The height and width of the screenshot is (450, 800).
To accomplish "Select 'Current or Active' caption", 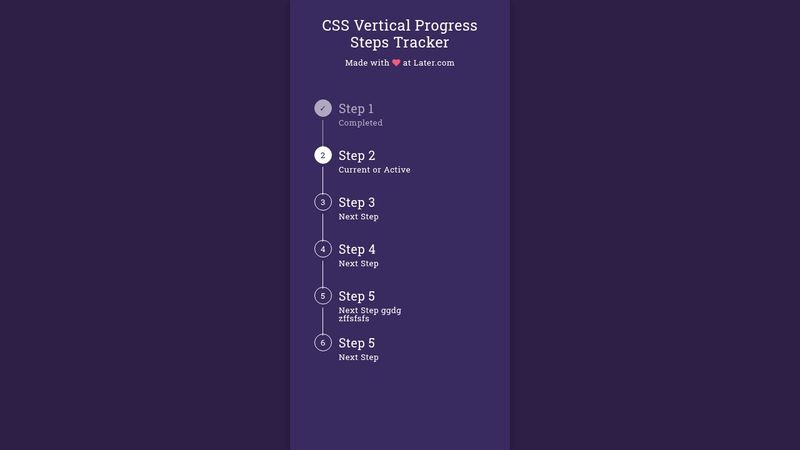I will (374, 170).
